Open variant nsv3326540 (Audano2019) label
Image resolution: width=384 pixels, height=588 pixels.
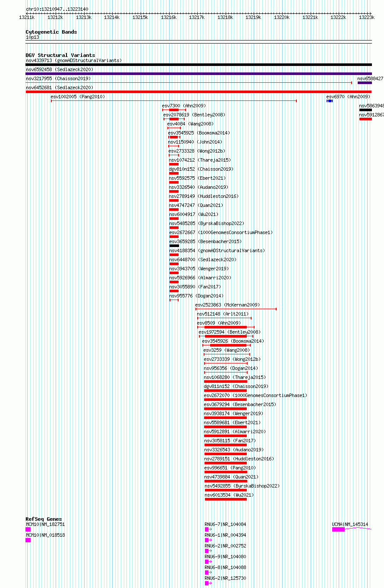click(x=198, y=187)
